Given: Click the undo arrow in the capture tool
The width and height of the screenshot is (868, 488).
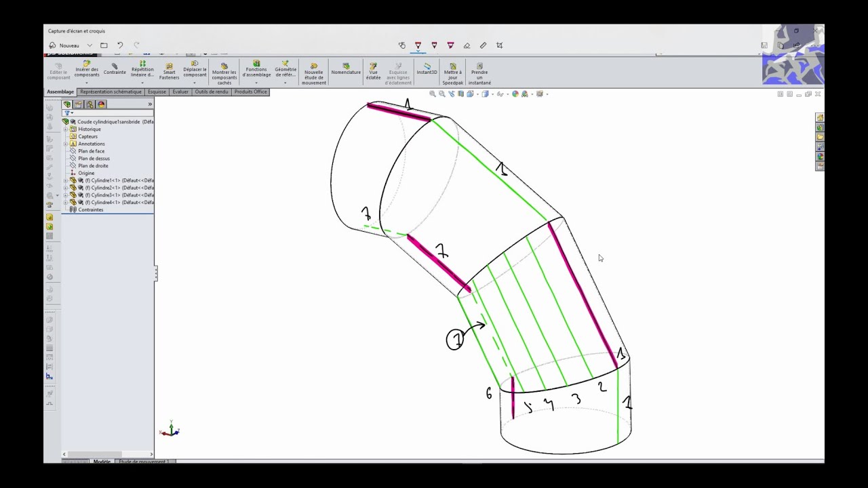Looking at the screenshot, I should 120,45.
